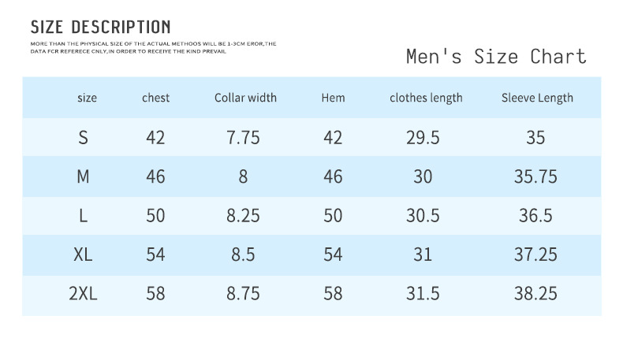Select the Sleeve Length column header
This screenshot has width=623, height=364.
pos(537,98)
